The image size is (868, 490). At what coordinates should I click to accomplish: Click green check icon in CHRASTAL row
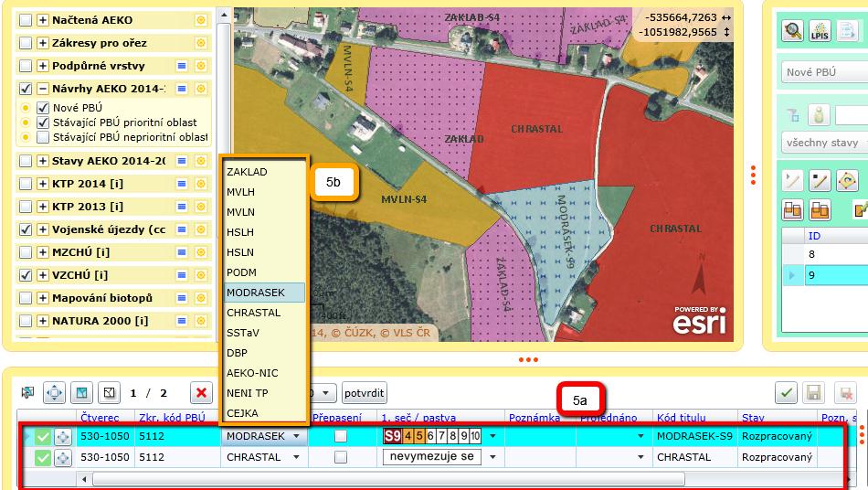point(43,458)
